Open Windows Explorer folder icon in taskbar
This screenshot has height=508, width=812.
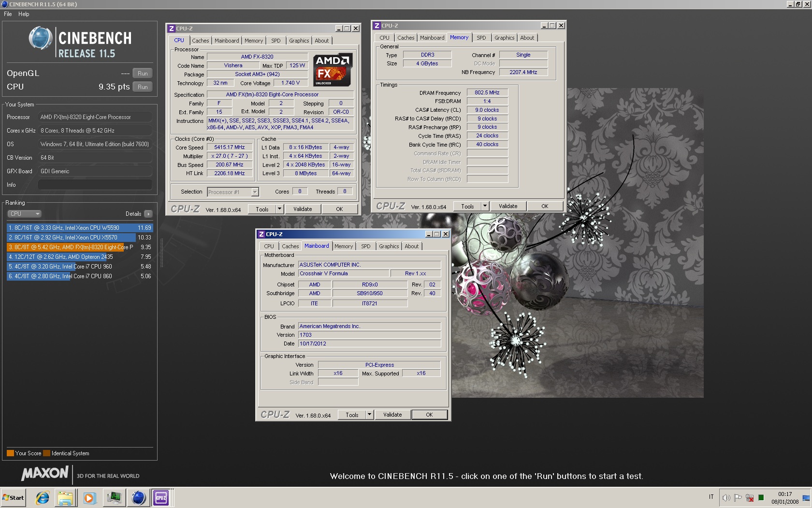point(65,497)
